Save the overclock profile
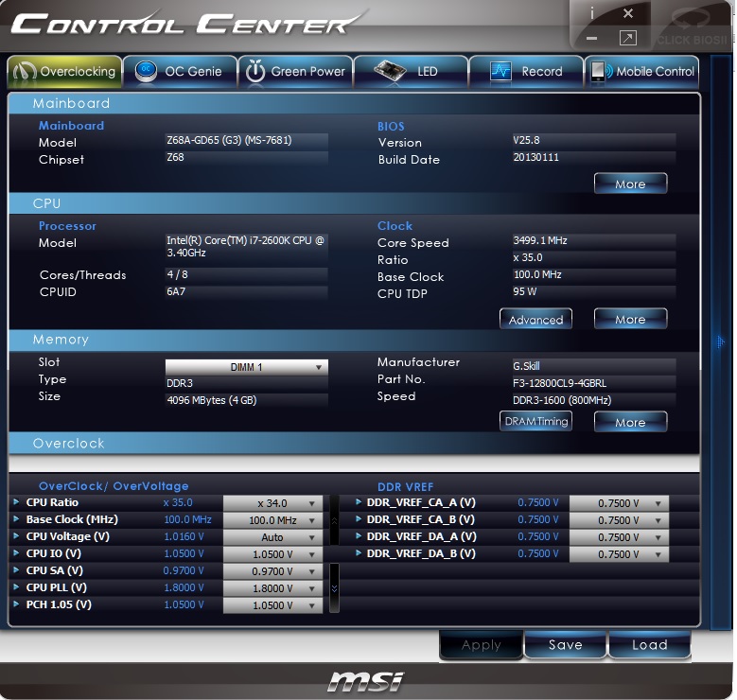Image resolution: width=737 pixels, height=700 pixels. 565,644
